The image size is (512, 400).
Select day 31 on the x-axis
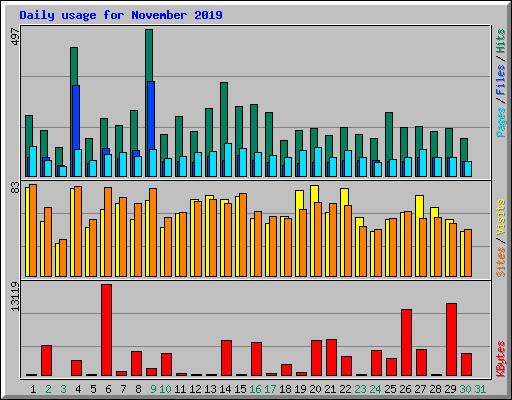[480, 389]
